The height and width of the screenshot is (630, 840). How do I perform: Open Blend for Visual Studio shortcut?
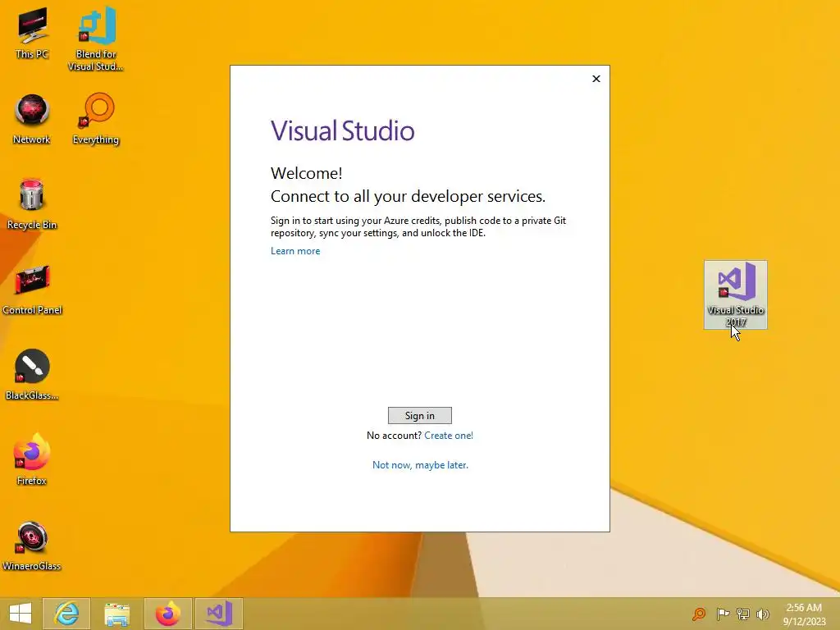coord(96,39)
